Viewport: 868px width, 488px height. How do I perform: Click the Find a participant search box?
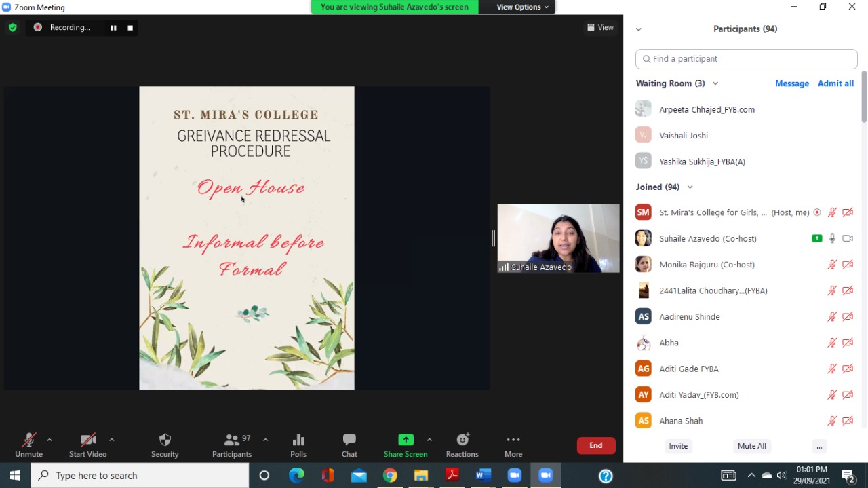(746, 59)
